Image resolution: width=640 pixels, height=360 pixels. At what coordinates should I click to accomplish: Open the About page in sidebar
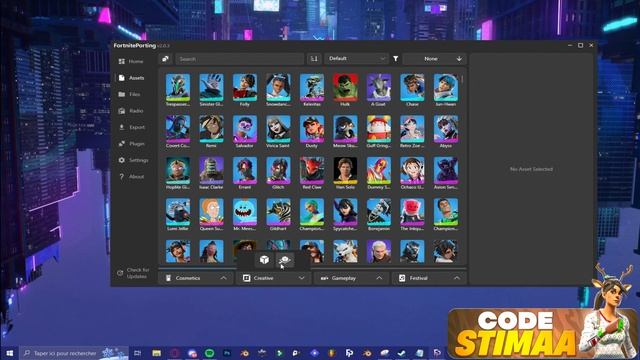[131, 177]
